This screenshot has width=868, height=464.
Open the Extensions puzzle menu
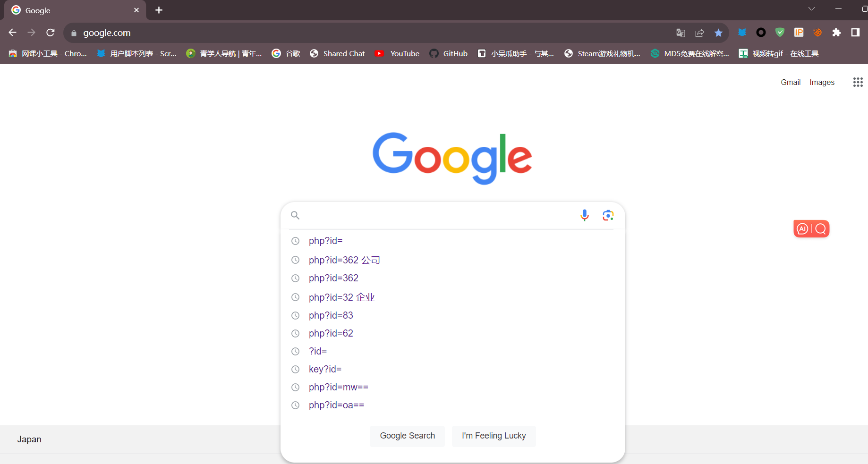point(836,32)
